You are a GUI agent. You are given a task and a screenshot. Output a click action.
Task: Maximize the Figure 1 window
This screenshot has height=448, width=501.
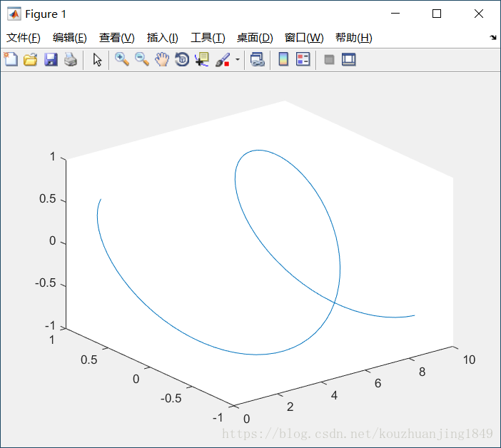[x=437, y=14]
